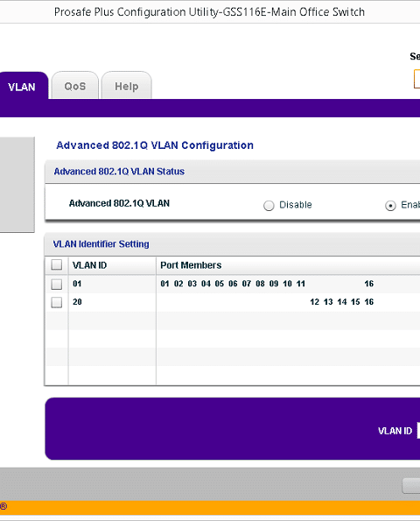Click port member 06 in VLAN 01 row
The width and height of the screenshot is (420, 521).
(233, 284)
